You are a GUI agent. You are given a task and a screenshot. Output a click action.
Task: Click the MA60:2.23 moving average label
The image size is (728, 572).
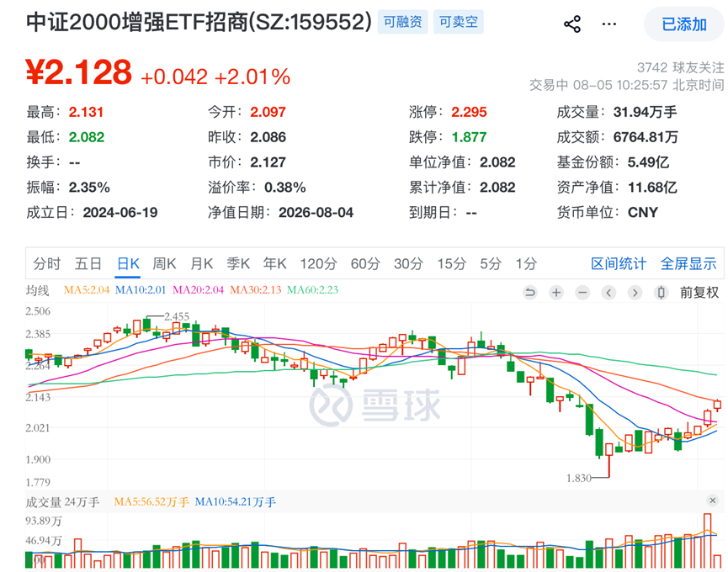click(312, 290)
